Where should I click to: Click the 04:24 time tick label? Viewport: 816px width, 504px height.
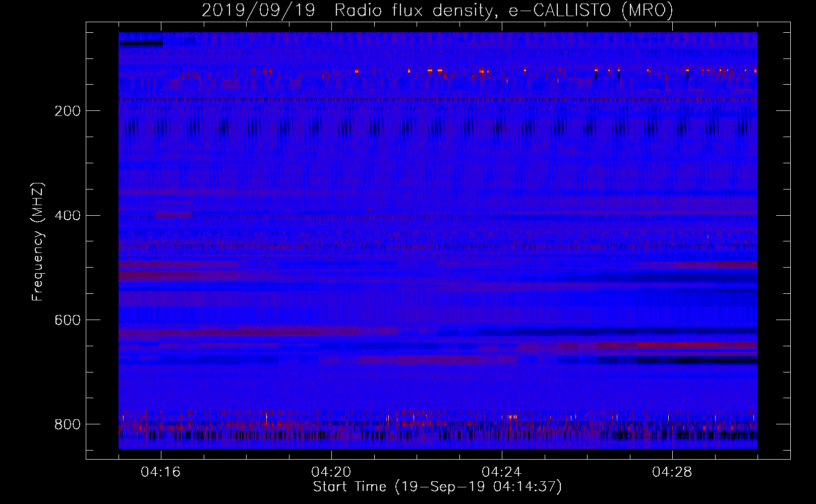502,472
